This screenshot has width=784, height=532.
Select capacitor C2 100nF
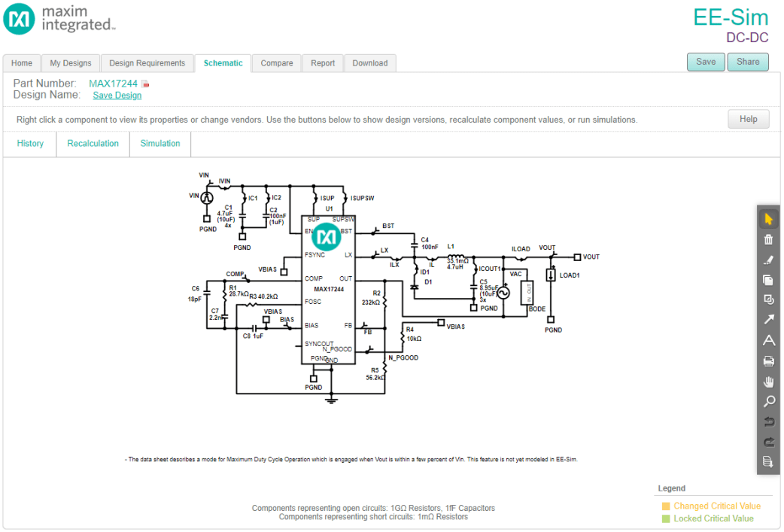click(x=266, y=217)
